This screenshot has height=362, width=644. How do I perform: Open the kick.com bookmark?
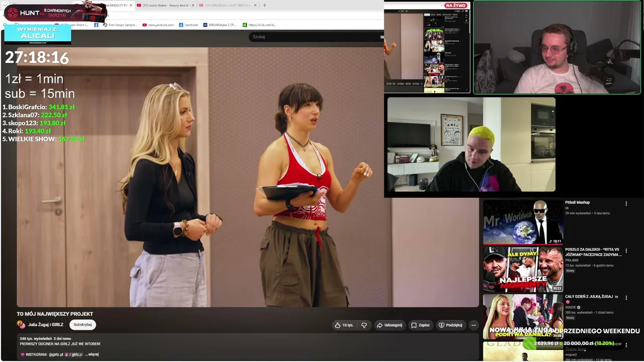click(x=259, y=25)
